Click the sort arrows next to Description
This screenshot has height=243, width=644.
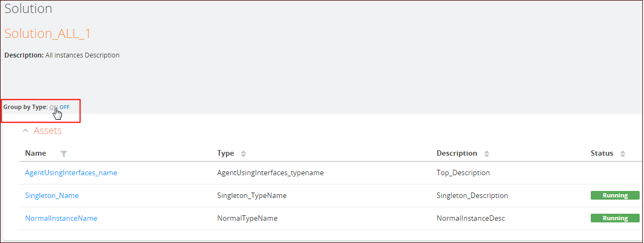pos(487,154)
